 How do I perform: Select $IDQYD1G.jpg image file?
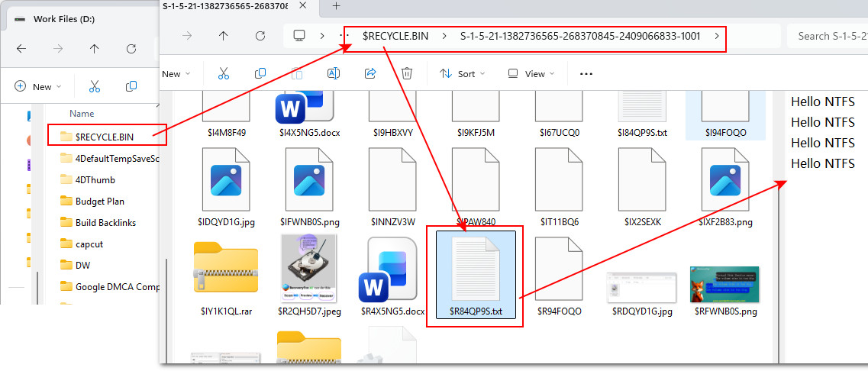(226, 189)
